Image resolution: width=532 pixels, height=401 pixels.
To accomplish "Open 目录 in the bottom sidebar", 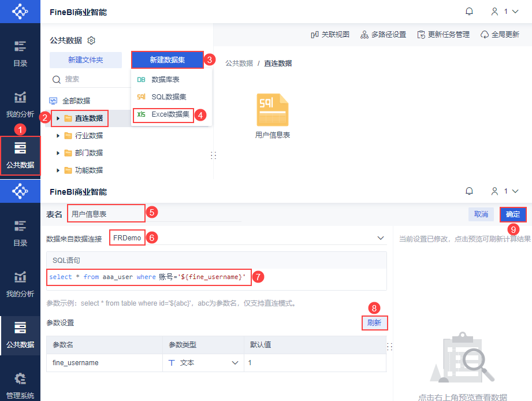I will 20,233.
